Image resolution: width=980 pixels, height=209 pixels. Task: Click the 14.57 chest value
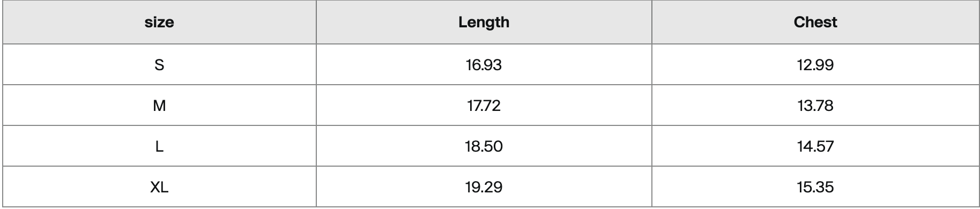pyautogui.click(x=815, y=146)
